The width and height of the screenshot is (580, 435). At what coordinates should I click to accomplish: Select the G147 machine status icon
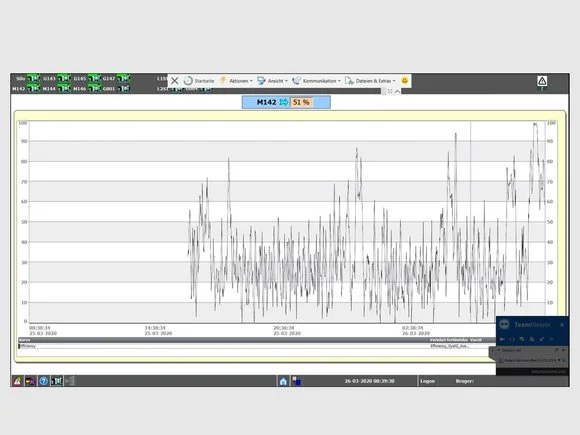[124, 78]
